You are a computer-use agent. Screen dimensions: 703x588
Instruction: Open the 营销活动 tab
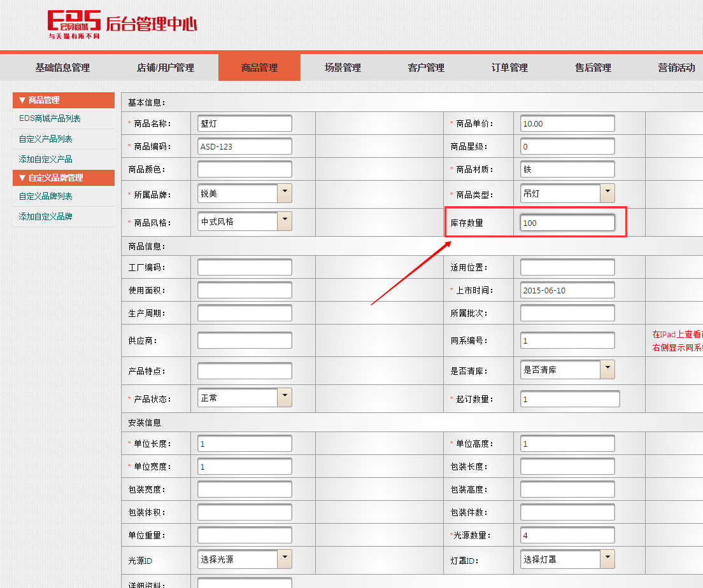[676, 67]
